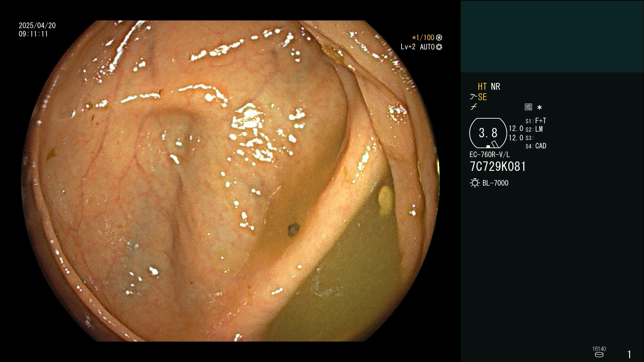644x362 pixels.
Task: Click the scope model EC-760R-V/L
Action: (x=489, y=155)
